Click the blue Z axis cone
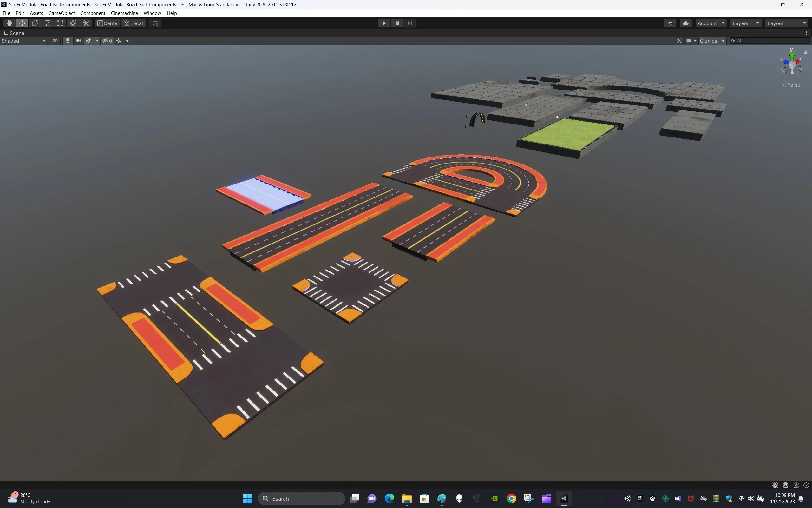Screen dimensions: 812x508 coord(785,62)
